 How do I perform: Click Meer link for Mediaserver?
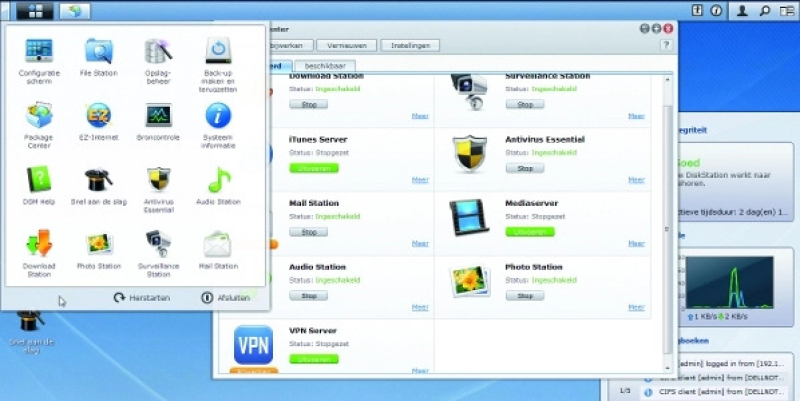pos(636,243)
